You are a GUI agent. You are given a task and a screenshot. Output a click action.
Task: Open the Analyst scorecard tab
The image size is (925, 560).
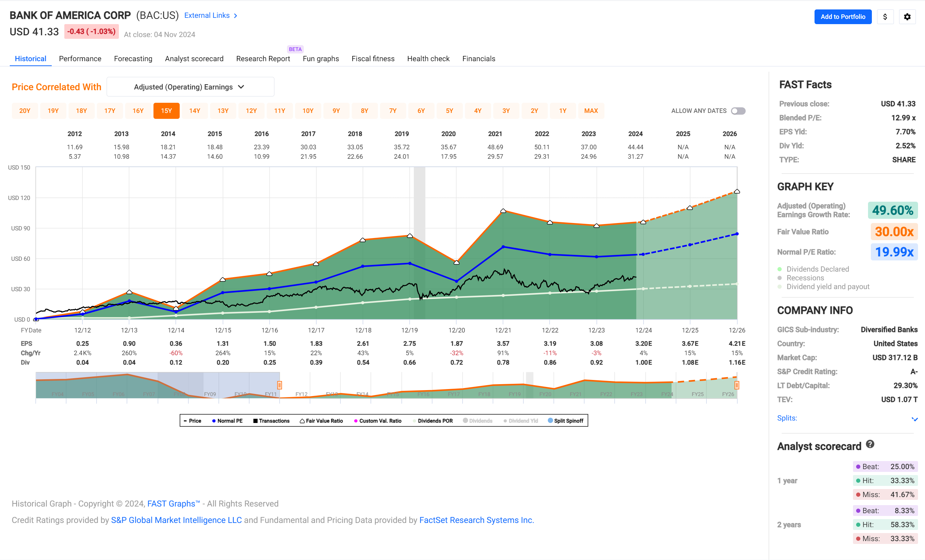pyautogui.click(x=194, y=59)
